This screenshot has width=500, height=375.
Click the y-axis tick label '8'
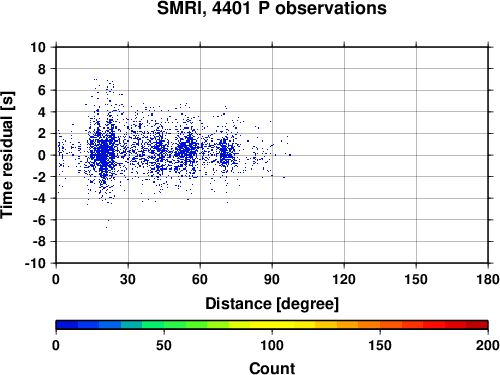42,69
